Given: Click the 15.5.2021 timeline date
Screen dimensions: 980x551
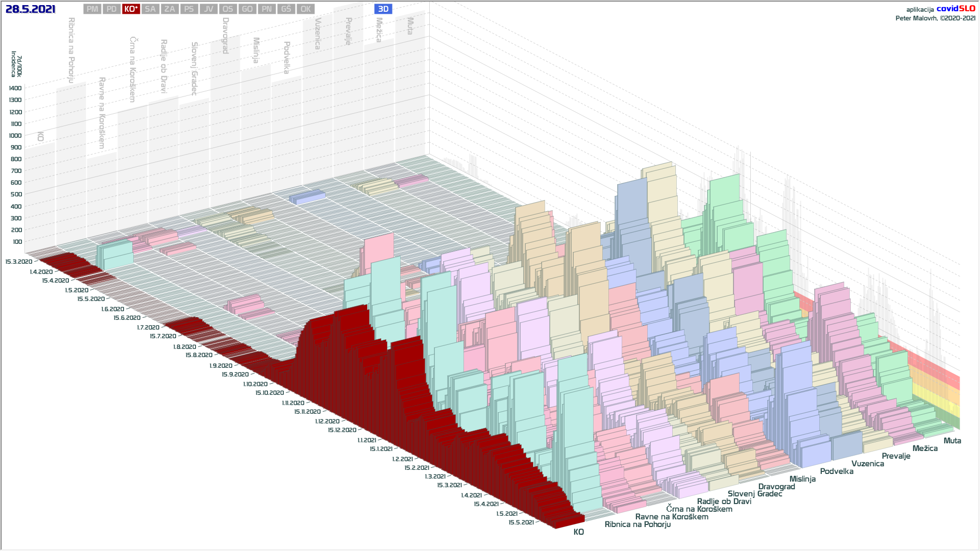Looking at the screenshot, I should click(521, 522).
